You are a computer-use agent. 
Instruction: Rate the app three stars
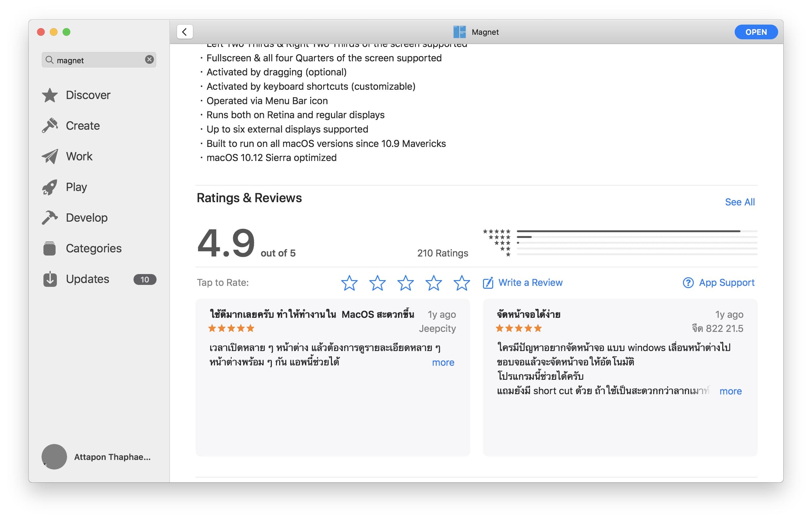coord(405,283)
